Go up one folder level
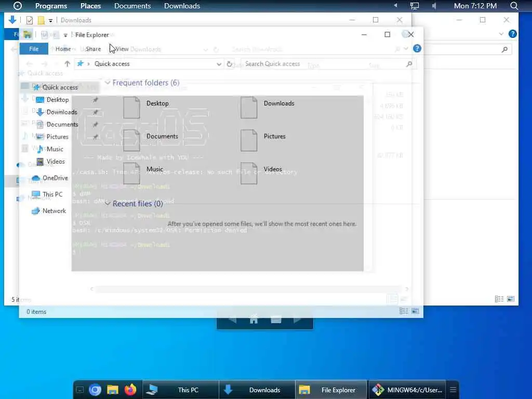 pos(67,64)
